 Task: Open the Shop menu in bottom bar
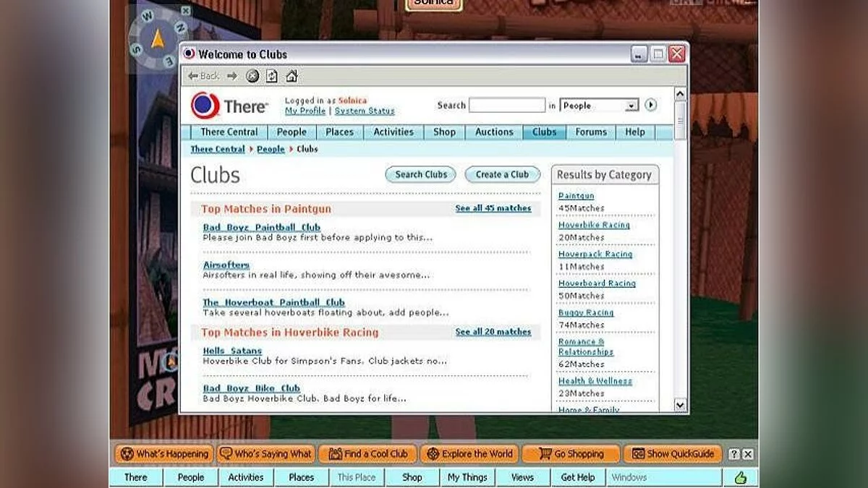pos(412,477)
